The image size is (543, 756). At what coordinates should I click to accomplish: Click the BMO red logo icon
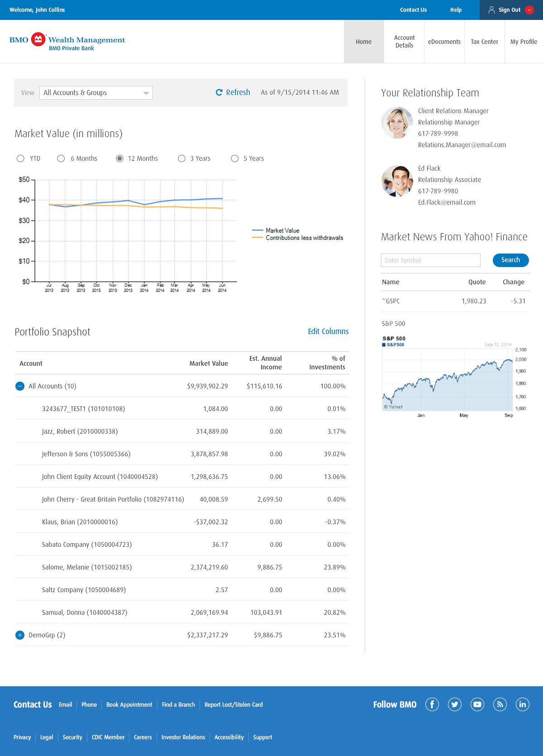(38, 39)
